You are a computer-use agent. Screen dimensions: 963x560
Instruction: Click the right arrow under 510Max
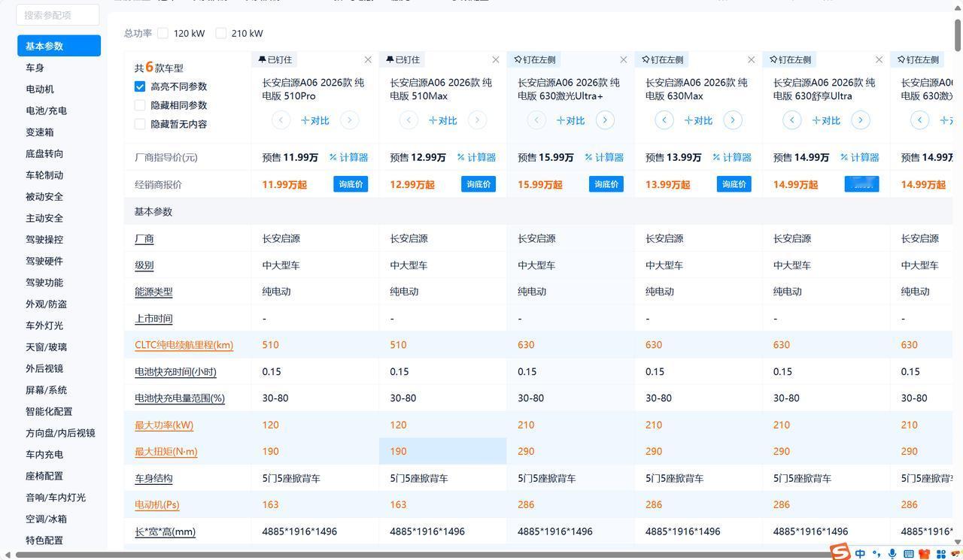point(477,120)
